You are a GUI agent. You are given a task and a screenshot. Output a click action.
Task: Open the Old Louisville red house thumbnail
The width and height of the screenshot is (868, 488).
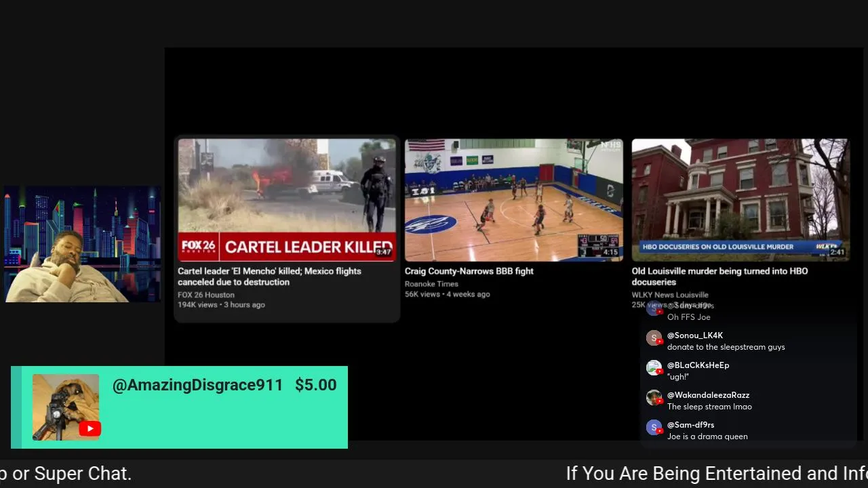click(741, 200)
